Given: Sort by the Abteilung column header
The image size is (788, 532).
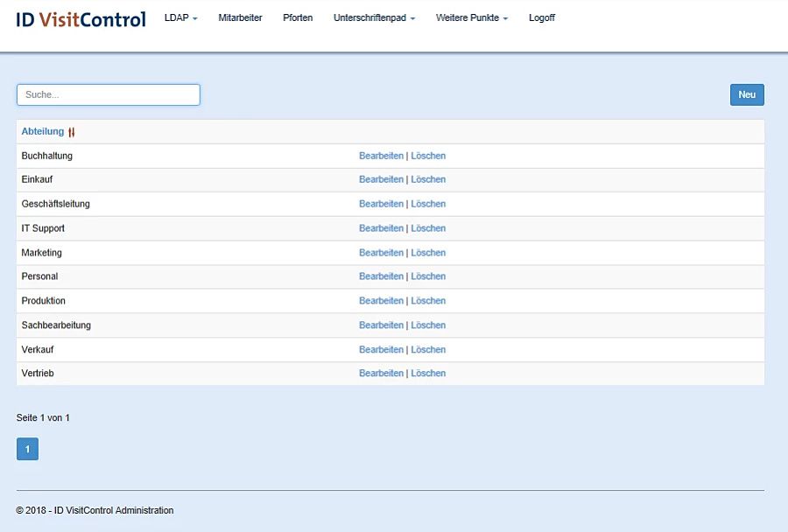Looking at the screenshot, I should tap(43, 131).
